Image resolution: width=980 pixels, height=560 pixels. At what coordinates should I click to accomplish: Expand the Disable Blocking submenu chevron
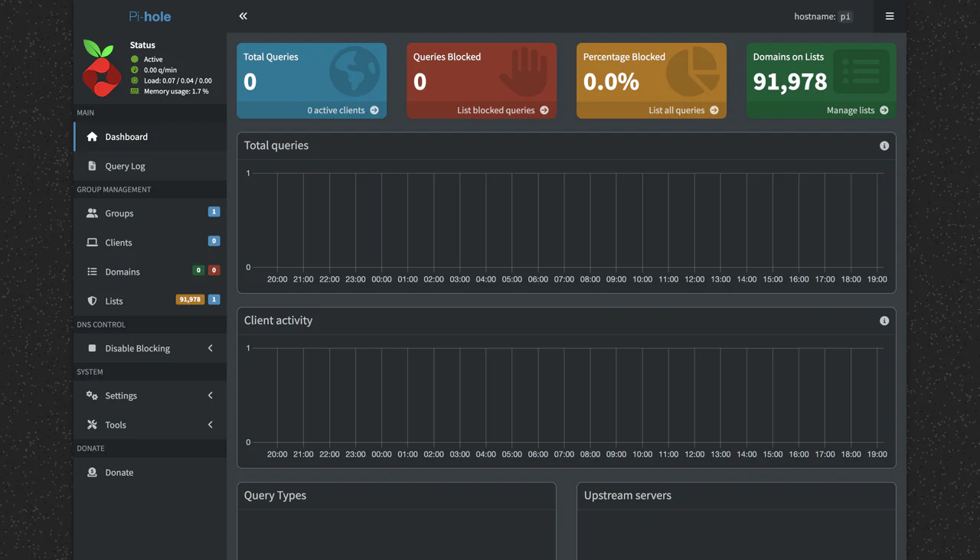pos(211,348)
